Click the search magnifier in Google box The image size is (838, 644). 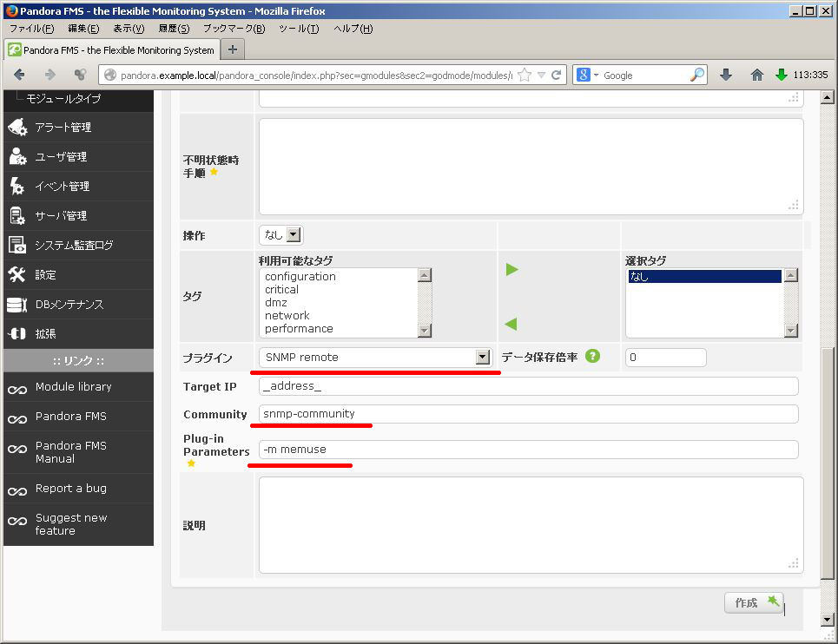click(x=697, y=75)
